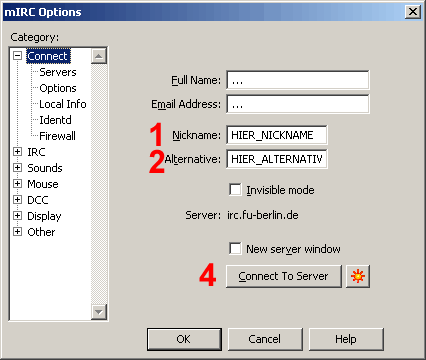Select the IRC category label
Image resolution: width=426 pixels, height=360 pixels.
click(x=36, y=152)
